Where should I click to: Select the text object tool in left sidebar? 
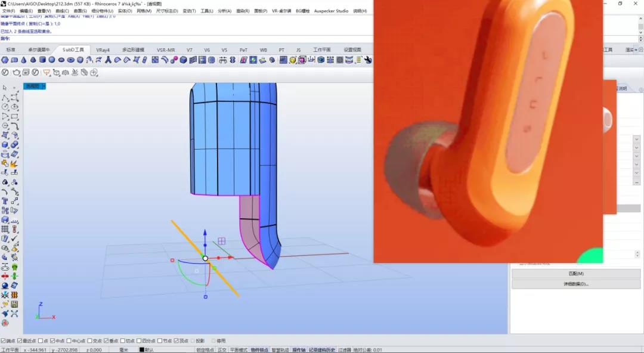point(5,201)
